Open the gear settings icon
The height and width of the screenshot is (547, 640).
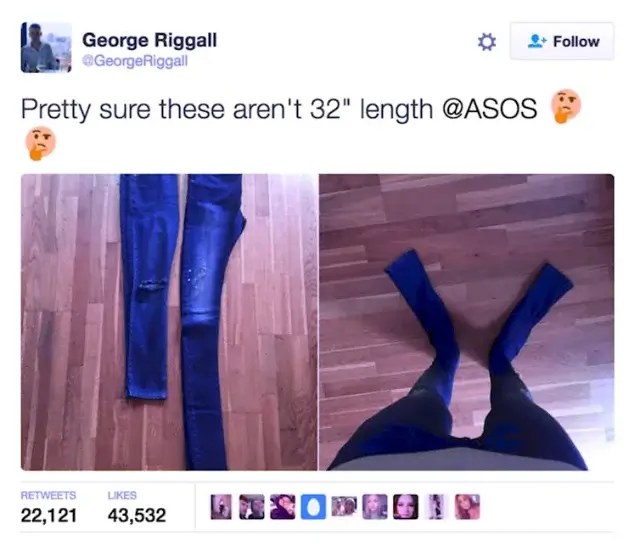[x=487, y=42]
